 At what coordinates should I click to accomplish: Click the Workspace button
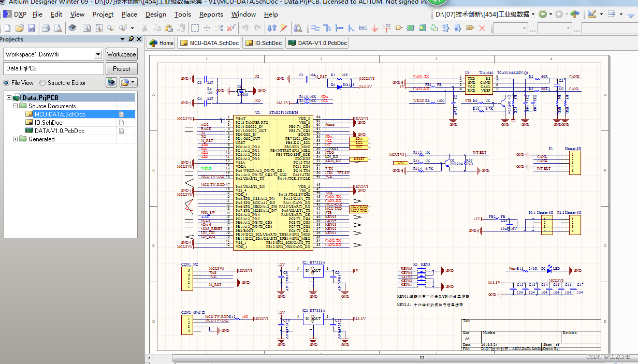pyautogui.click(x=121, y=54)
